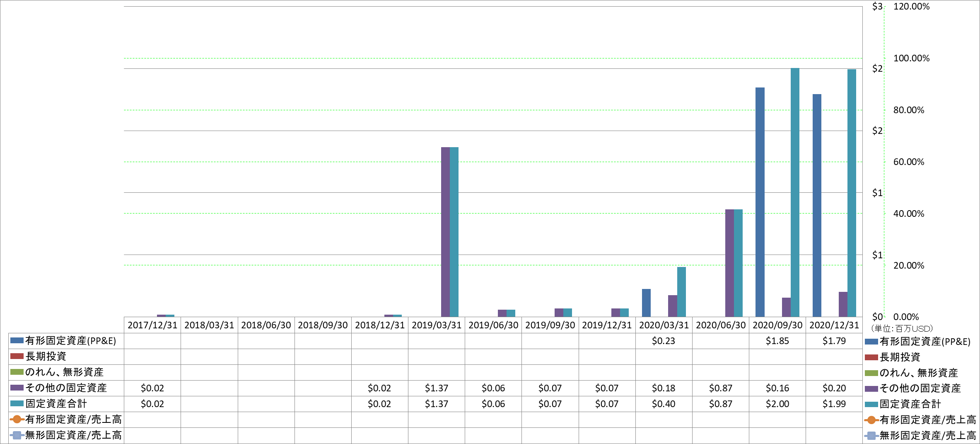Click the $0.40 total fixed assets cell
Viewport: 980px width, 444px height.
664,404
